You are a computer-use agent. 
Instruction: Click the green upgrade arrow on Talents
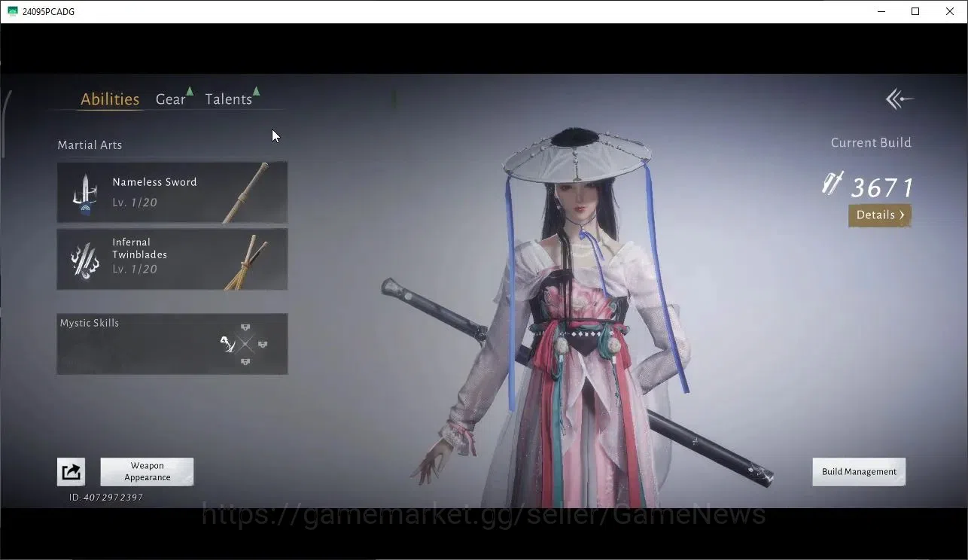click(x=256, y=91)
